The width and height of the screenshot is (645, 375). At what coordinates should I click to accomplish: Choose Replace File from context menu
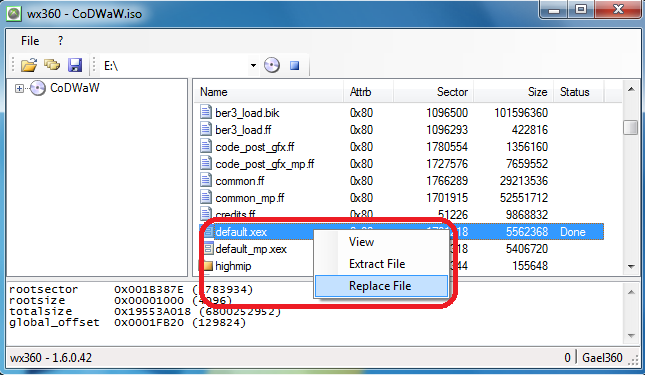pyautogui.click(x=381, y=286)
